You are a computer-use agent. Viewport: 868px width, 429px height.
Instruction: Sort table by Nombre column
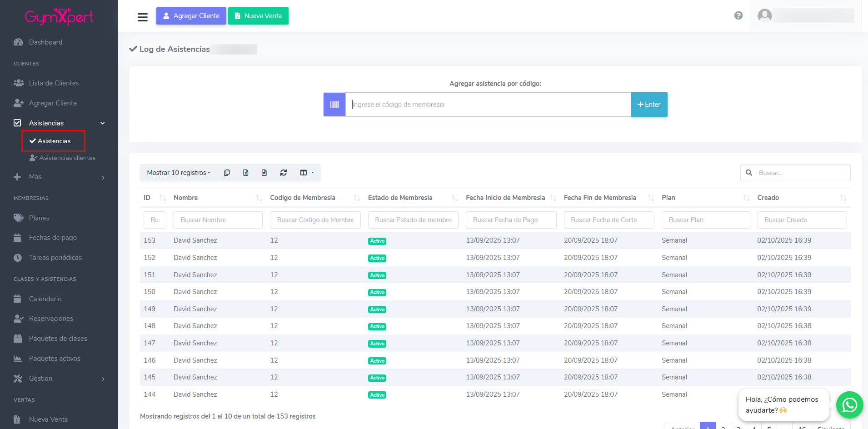(x=185, y=198)
